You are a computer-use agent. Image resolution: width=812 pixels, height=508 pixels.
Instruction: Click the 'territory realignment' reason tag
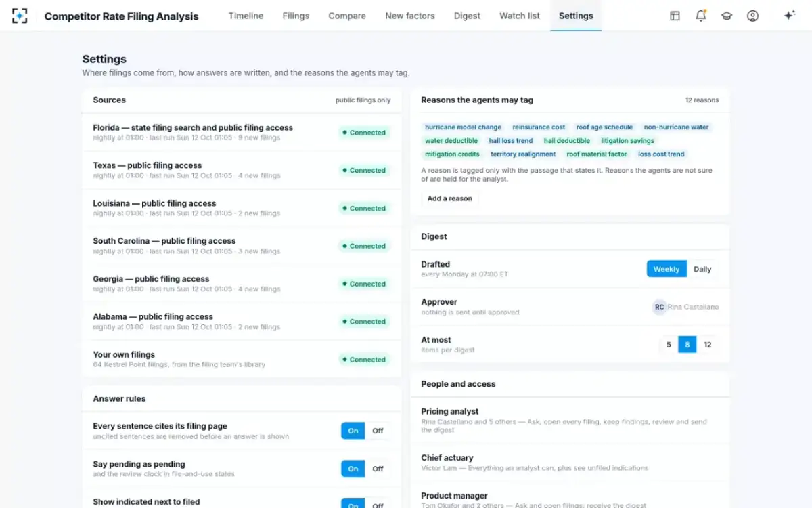(523, 154)
